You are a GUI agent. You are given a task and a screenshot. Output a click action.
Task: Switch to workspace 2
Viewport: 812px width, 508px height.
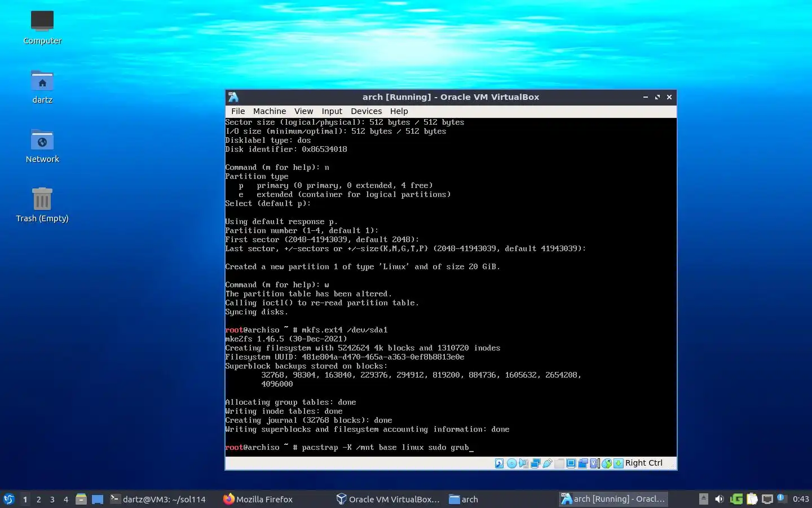(x=38, y=499)
